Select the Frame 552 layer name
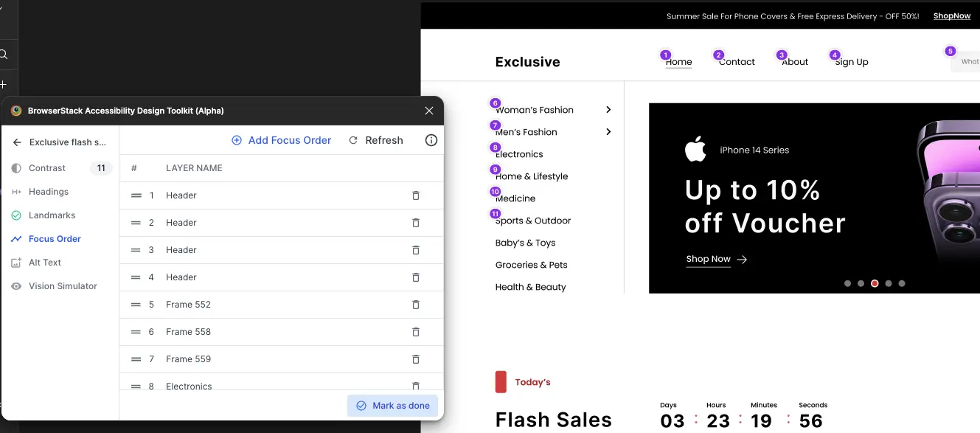 (188, 305)
